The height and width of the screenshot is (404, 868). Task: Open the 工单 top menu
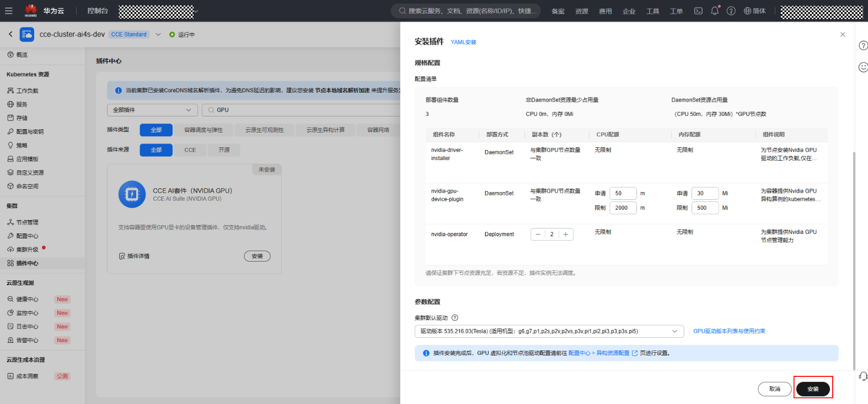pos(677,11)
